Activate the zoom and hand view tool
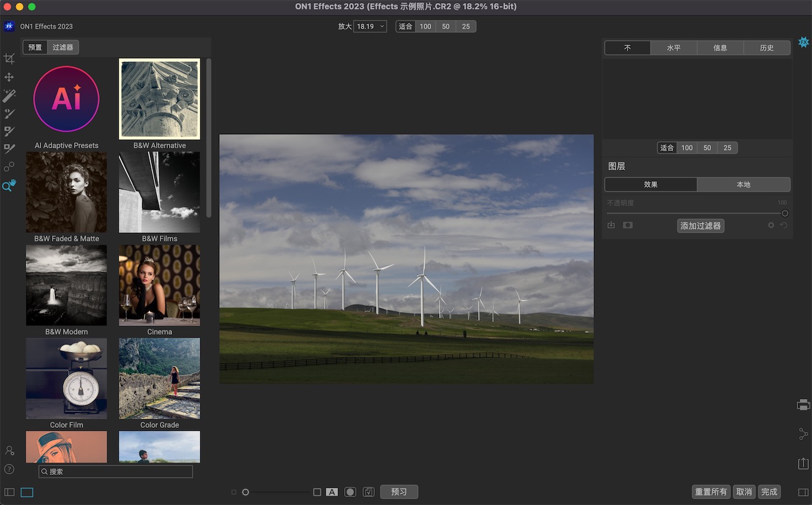 tap(9, 185)
